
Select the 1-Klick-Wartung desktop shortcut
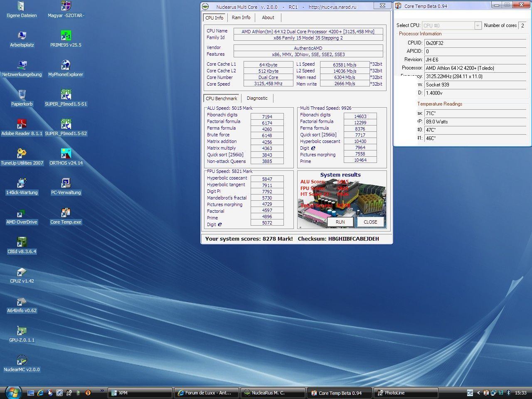(x=22, y=187)
